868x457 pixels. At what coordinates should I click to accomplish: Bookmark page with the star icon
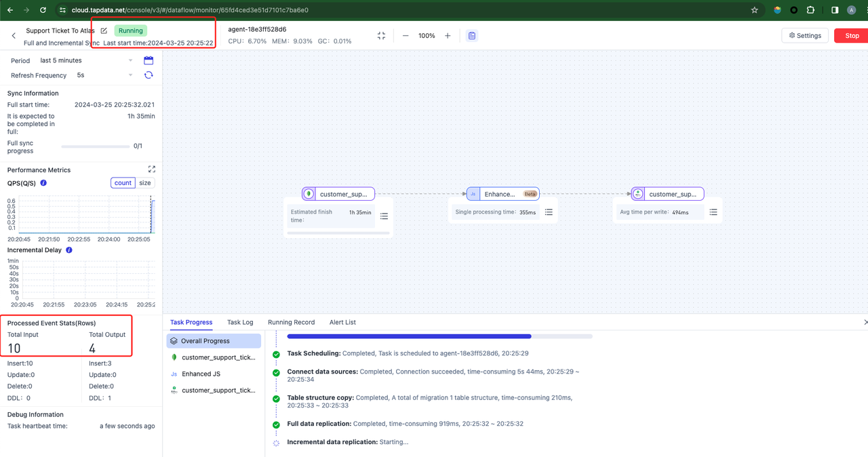point(755,10)
